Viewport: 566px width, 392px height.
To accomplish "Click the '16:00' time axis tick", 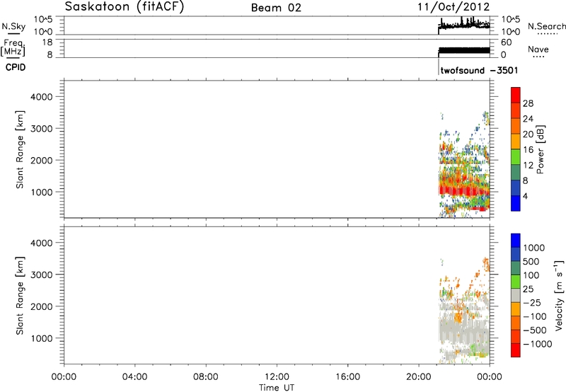I will click(x=347, y=377).
